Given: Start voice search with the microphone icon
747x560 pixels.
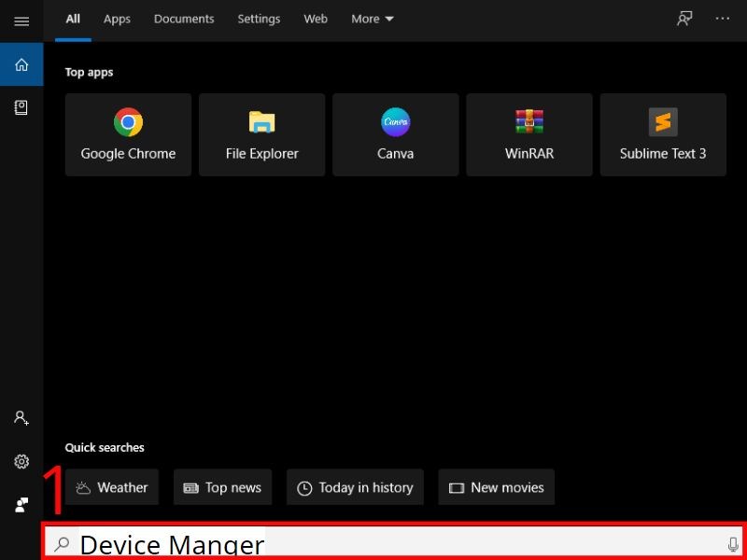Looking at the screenshot, I should tap(732, 544).
